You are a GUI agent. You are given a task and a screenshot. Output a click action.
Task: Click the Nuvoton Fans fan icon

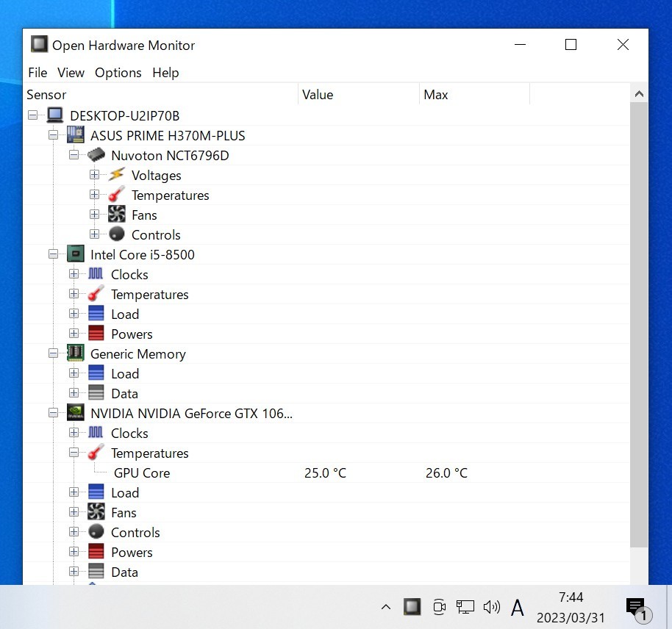pos(117,215)
